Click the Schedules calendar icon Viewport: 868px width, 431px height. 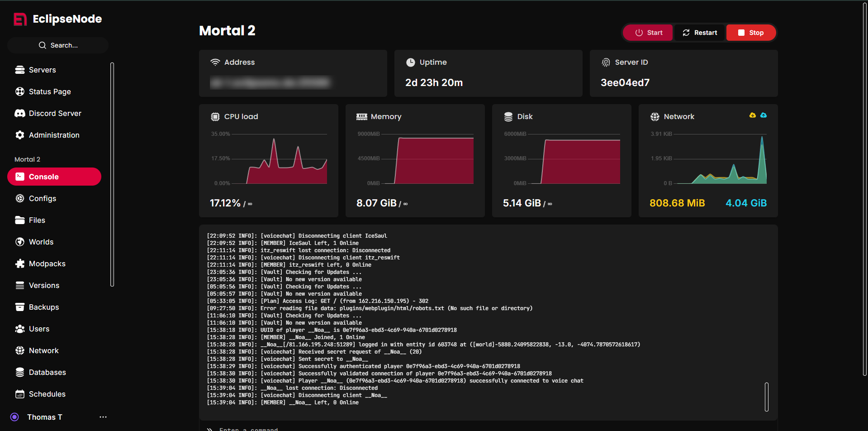pyautogui.click(x=20, y=394)
